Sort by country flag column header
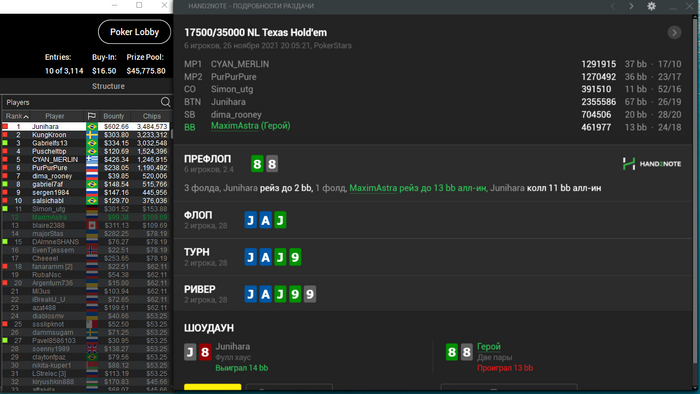Screen dimensions: 700x394 pyautogui.click(x=92, y=116)
